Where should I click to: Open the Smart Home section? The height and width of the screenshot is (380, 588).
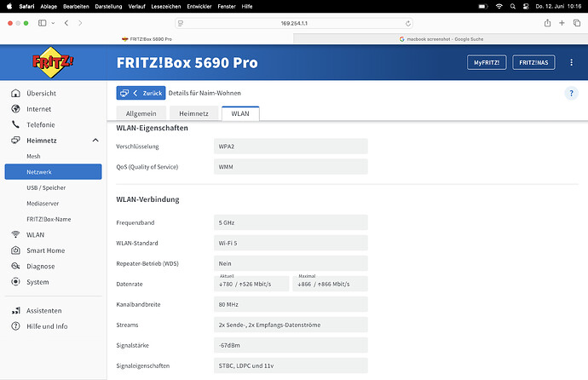click(x=44, y=250)
